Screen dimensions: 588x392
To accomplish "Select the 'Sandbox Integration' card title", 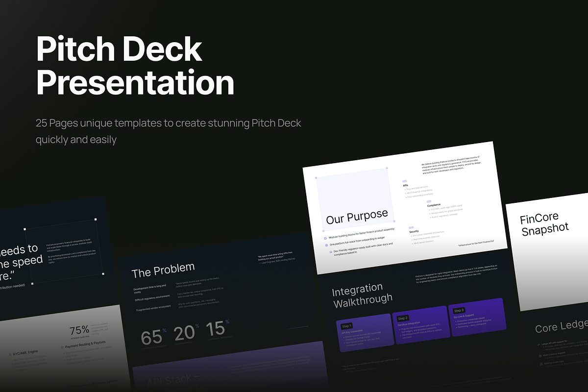I will pyautogui.click(x=410, y=325).
